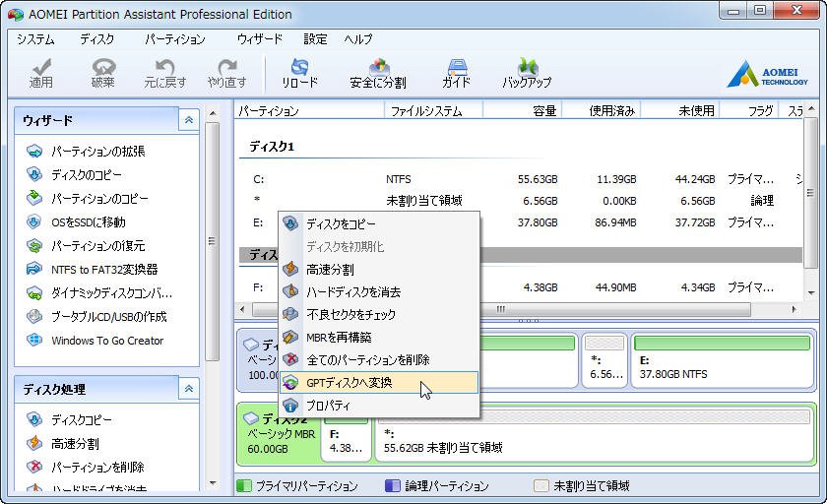Viewport: 827px width, 504px height.
Task: Click the バックアップ (Backup) toolbar icon
Action: pos(527,73)
